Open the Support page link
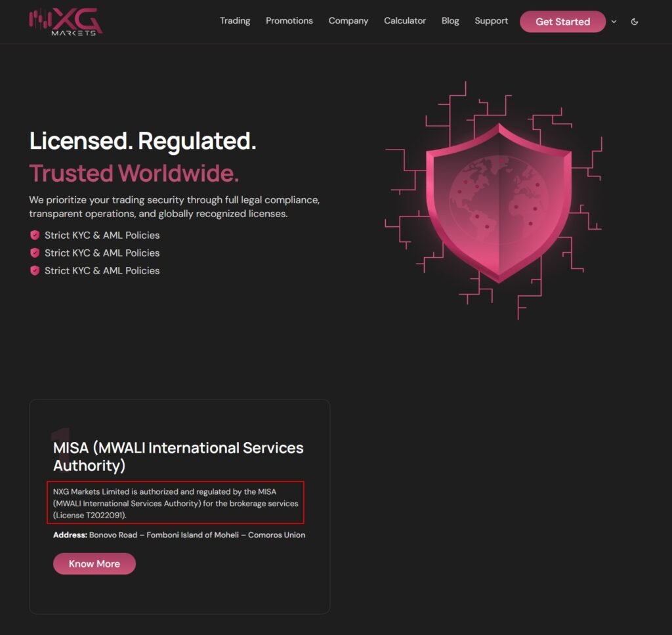 click(491, 21)
